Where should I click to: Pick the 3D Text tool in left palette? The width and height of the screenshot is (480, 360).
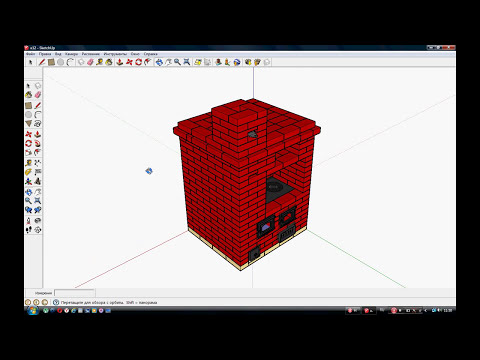[38, 181]
